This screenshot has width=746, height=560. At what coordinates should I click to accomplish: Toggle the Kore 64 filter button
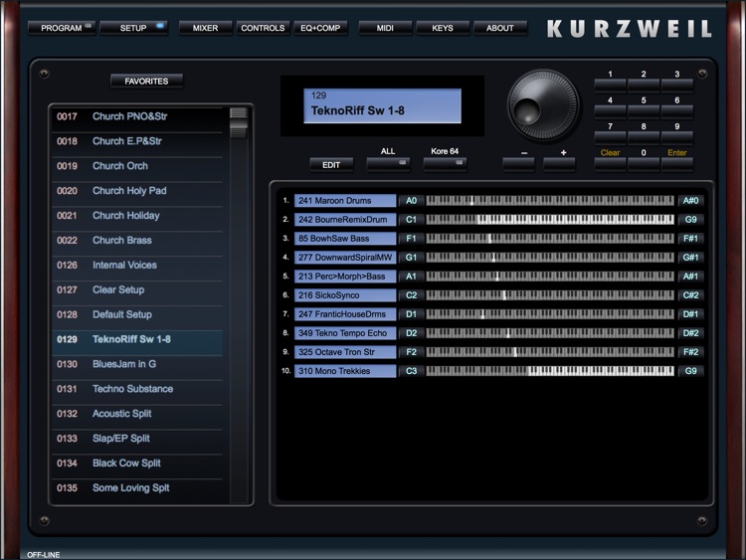tap(446, 165)
